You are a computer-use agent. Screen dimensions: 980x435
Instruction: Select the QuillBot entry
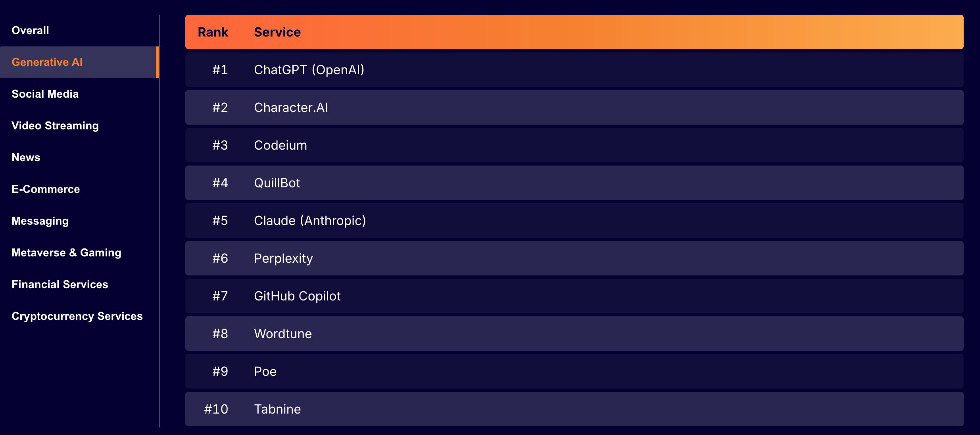277,183
